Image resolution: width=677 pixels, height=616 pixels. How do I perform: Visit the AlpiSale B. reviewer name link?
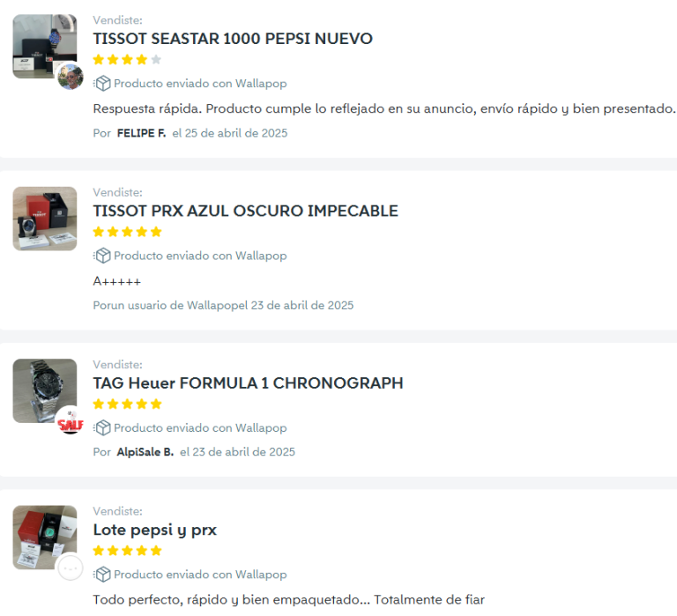[145, 452]
